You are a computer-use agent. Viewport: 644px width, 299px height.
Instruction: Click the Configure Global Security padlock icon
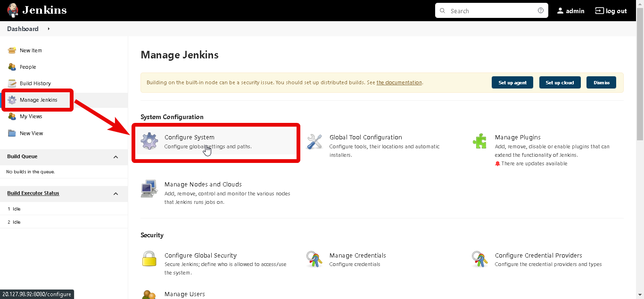click(x=149, y=259)
